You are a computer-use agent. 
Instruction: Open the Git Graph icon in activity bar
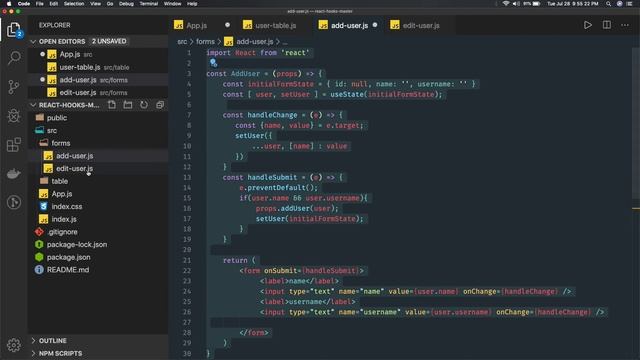[x=14, y=202]
